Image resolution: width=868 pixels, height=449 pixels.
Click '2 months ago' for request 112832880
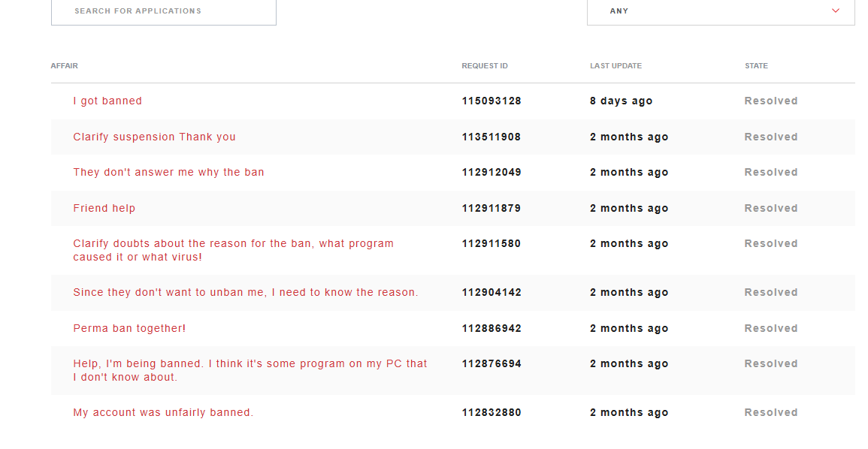(x=629, y=412)
